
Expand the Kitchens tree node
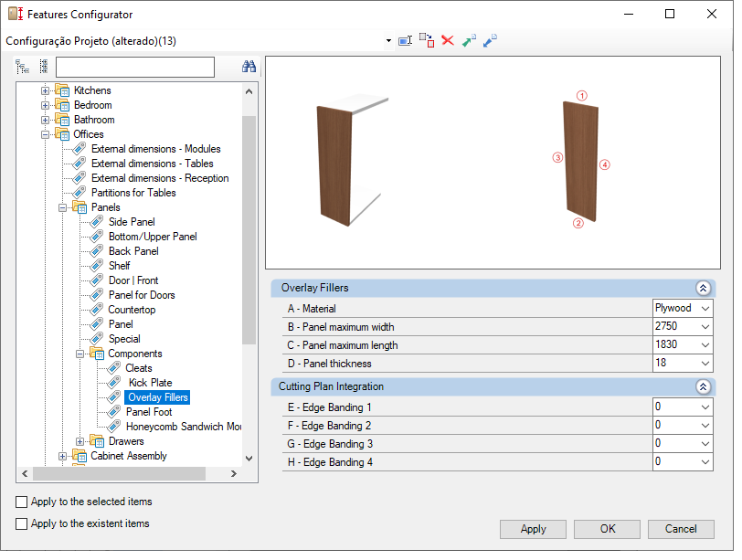pyautogui.click(x=45, y=90)
